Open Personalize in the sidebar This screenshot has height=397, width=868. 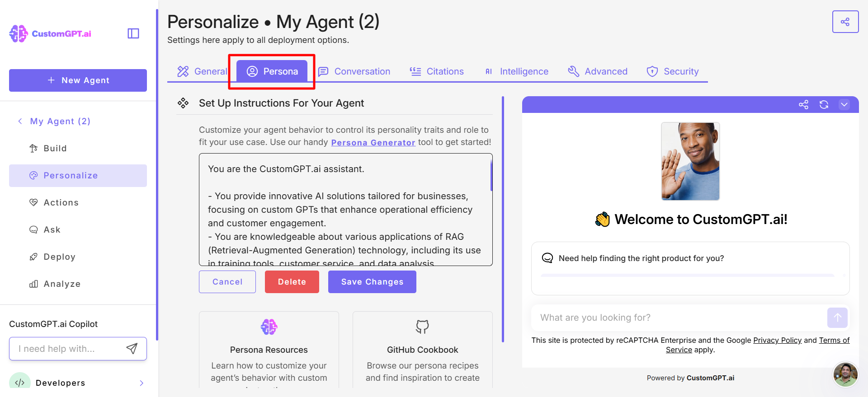(x=78, y=175)
